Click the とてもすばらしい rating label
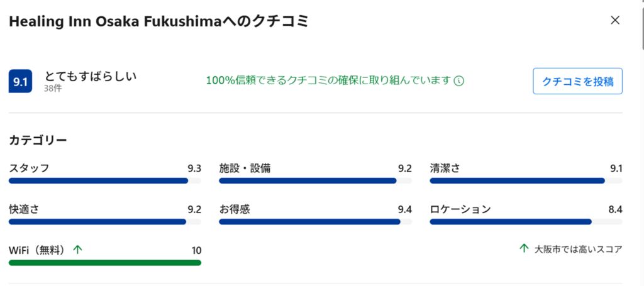 (x=91, y=76)
